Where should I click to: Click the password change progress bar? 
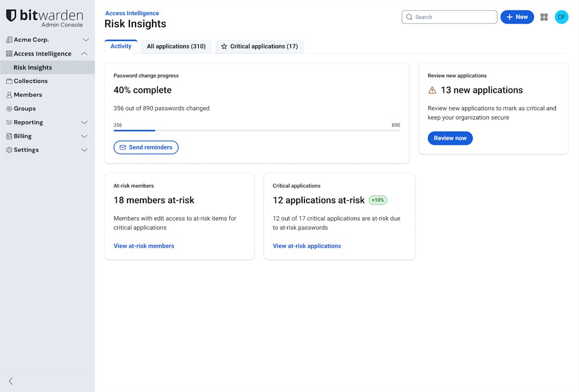[256, 131]
